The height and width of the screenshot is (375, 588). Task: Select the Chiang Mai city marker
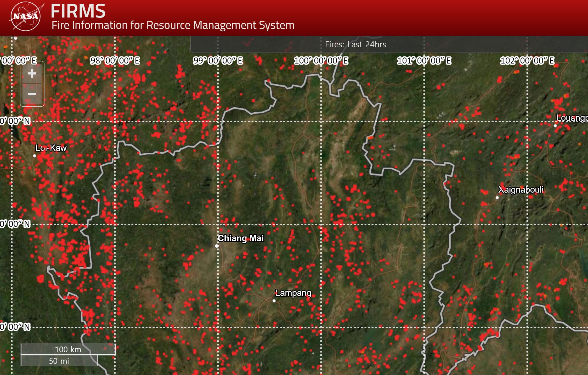coord(217,246)
